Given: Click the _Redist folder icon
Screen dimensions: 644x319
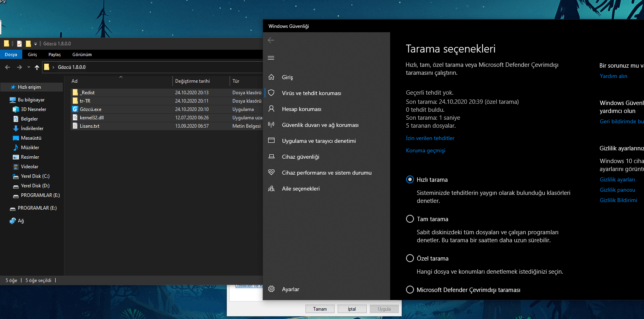Looking at the screenshot, I should pos(75,92).
